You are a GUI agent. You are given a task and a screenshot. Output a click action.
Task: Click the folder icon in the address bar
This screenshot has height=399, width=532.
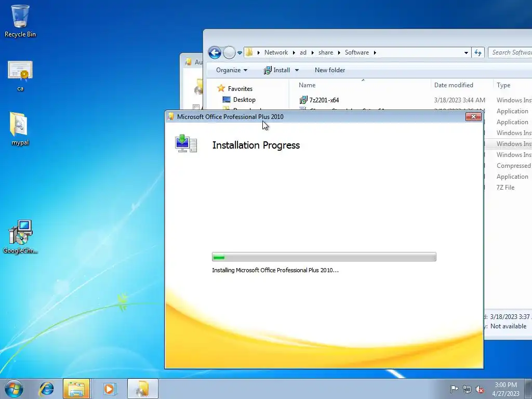pos(249,52)
